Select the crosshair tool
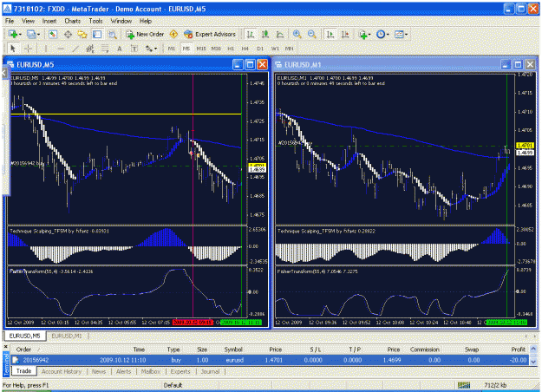The height and width of the screenshot is (392, 542). [x=28, y=49]
